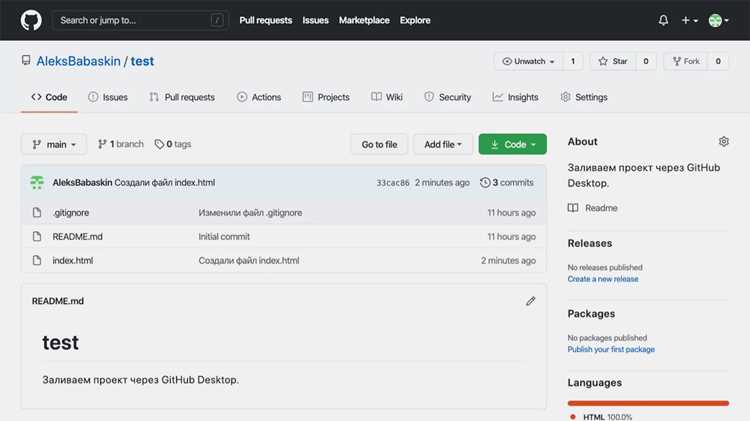Click the file icon next to .gitignore
The image size is (750, 421).
pyautogui.click(x=37, y=212)
